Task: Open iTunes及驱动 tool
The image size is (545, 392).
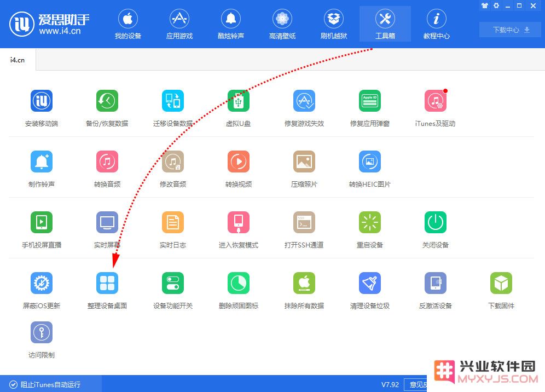Action: pos(436,101)
